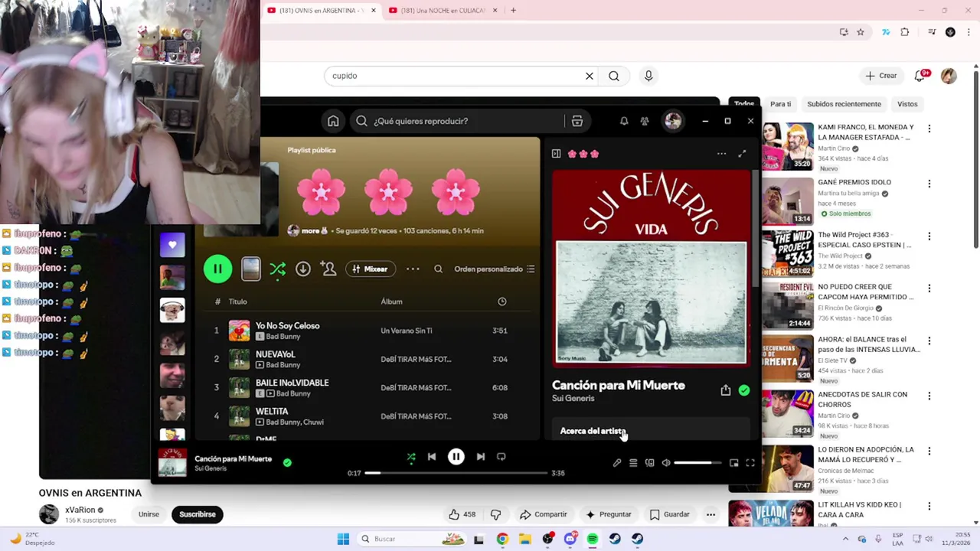Open the play queue icon
980x551 pixels.
coord(633,463)
